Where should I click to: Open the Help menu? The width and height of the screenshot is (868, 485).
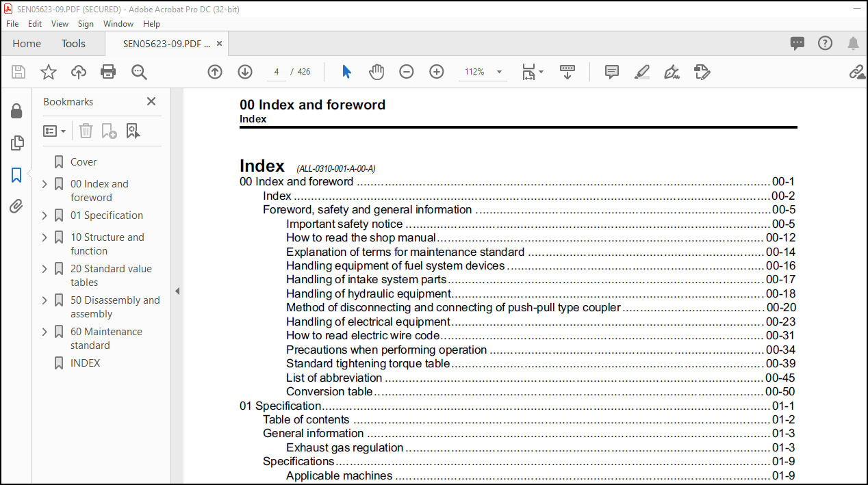[x=151, y=23]
